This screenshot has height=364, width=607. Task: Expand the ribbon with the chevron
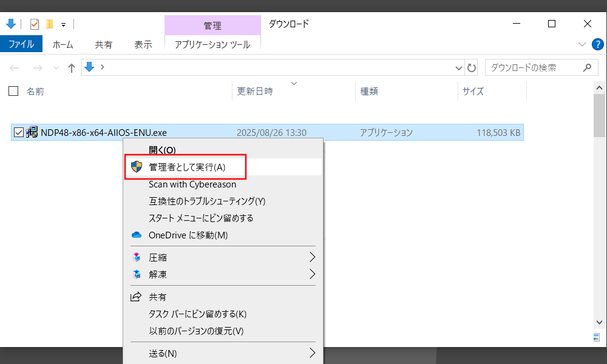coord(582,44)
